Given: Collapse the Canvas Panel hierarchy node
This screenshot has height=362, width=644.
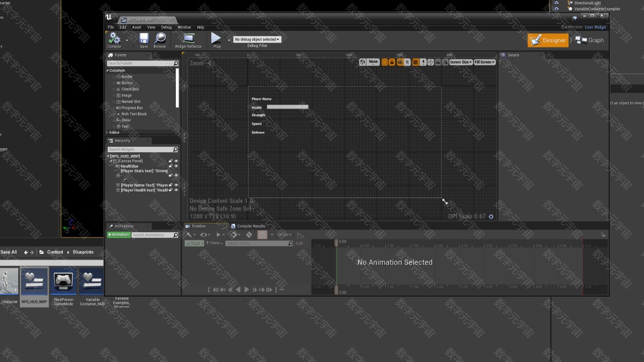Looking at the screenshot, I should pyautogui.click(x=111, y=161).
